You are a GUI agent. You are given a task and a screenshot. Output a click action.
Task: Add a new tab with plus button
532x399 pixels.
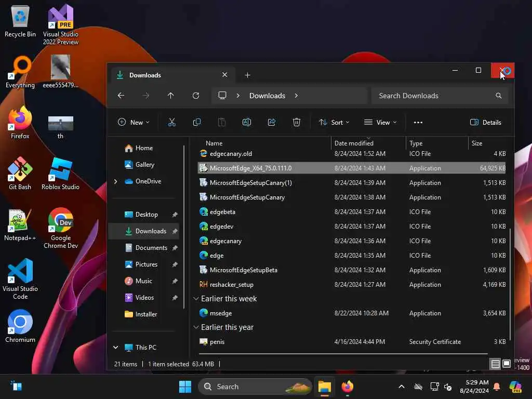[248, 75]
